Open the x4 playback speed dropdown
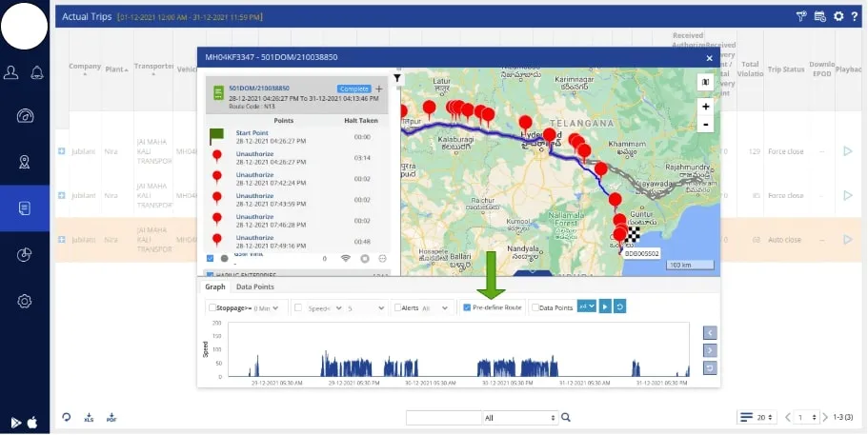The image size is (868, 435). pyautogui.click(x=586, y=306)
